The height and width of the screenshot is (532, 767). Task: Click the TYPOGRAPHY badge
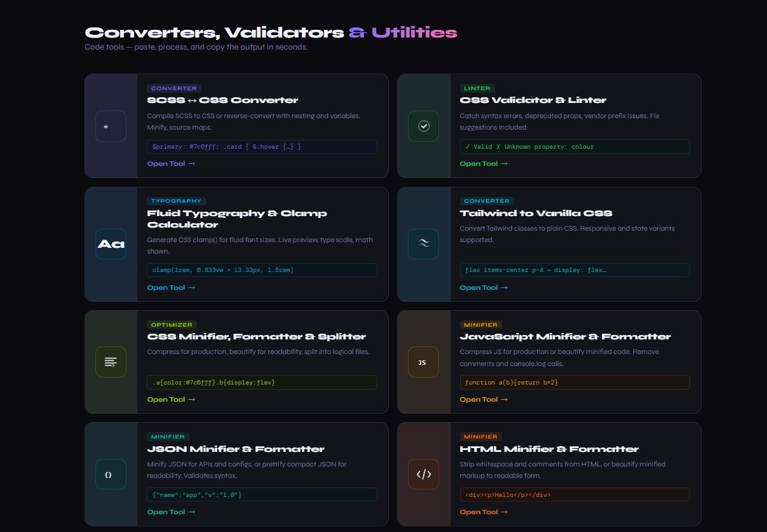click(x=176, y=201)
